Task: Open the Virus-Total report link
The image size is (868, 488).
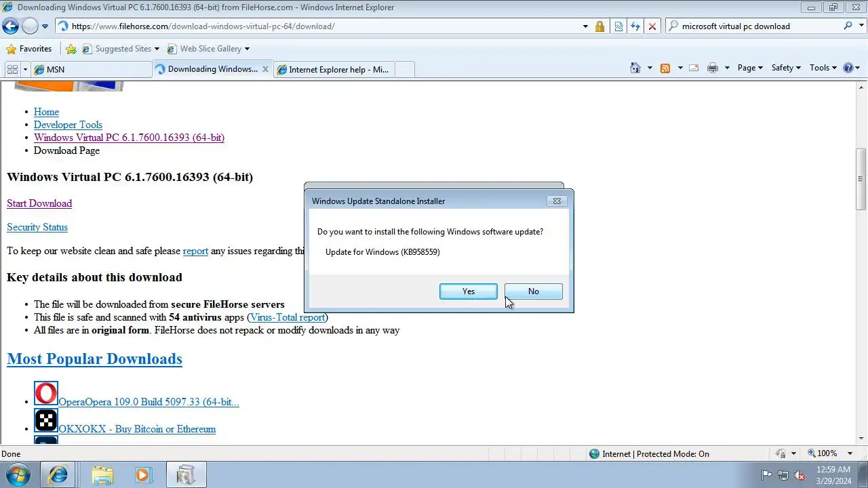Action: [288, 317]
